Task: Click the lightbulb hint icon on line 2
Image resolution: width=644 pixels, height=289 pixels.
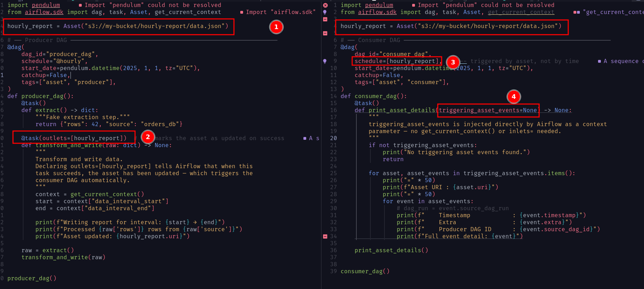Action: click(x=325, y=12)
